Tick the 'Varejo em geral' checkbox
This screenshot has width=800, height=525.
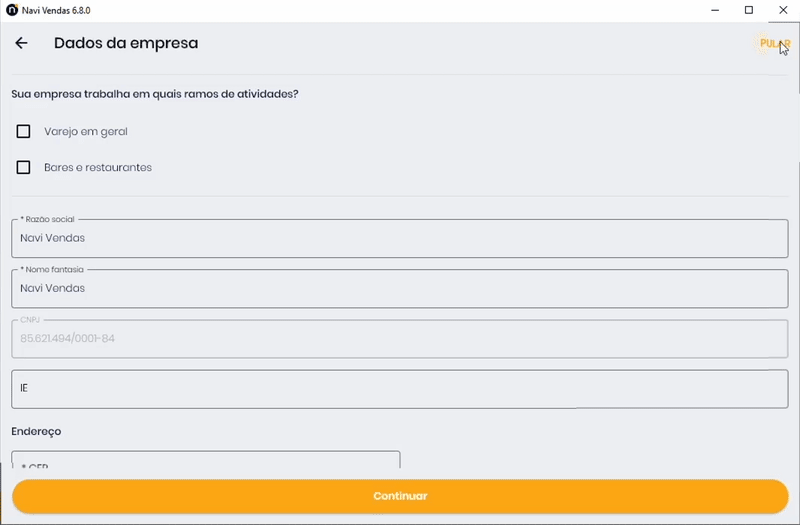24,131
